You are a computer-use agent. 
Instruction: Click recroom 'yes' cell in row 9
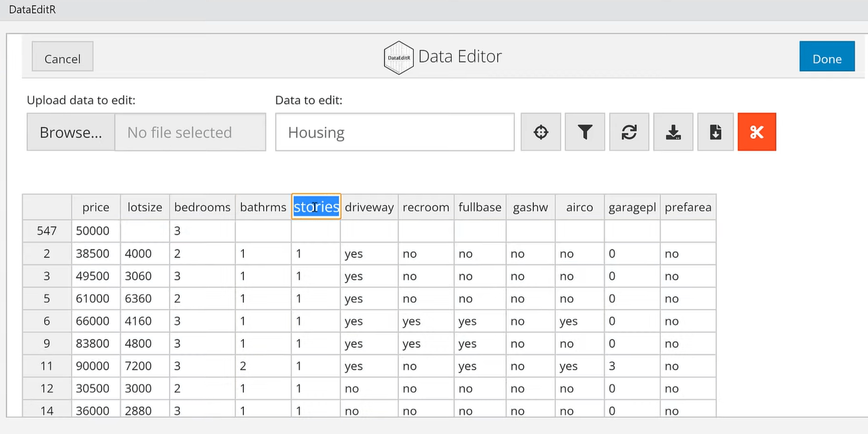point(426,344)
